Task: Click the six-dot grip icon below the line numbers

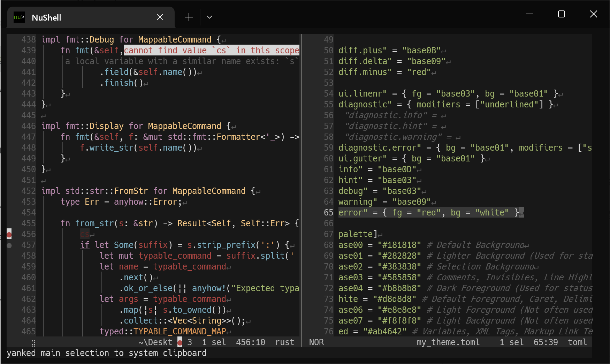Action: coord(33,343)
